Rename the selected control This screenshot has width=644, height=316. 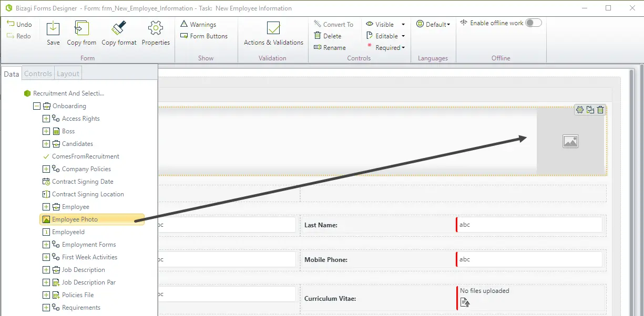point(330,48)
